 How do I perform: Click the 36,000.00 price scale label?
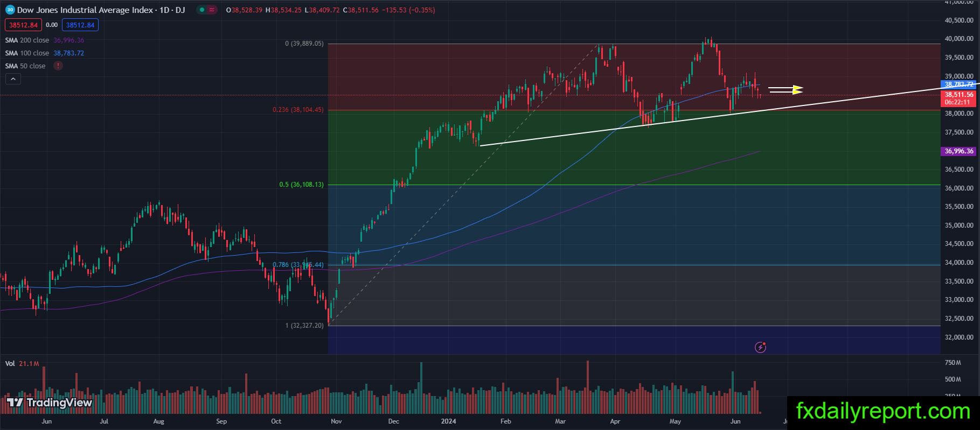[x=959, y=188]
